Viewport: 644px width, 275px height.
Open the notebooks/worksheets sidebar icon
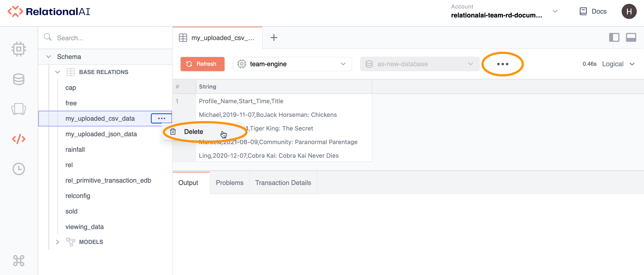19,109
